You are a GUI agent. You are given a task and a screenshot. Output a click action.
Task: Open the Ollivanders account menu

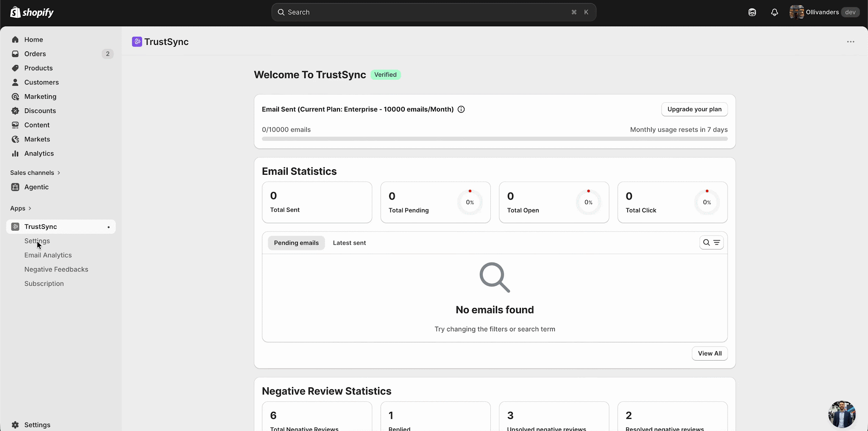pyautogui.click(x=824, y=12)
